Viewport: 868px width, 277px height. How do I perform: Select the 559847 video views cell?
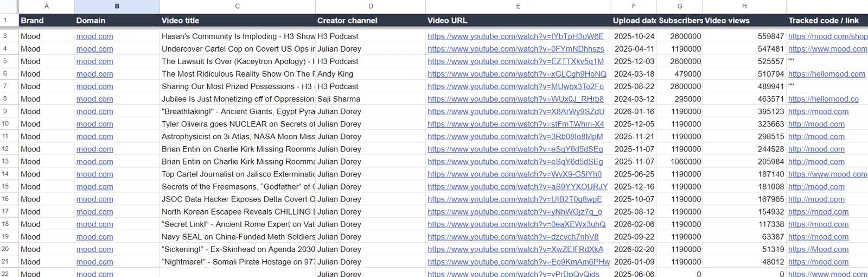point(745,36)
